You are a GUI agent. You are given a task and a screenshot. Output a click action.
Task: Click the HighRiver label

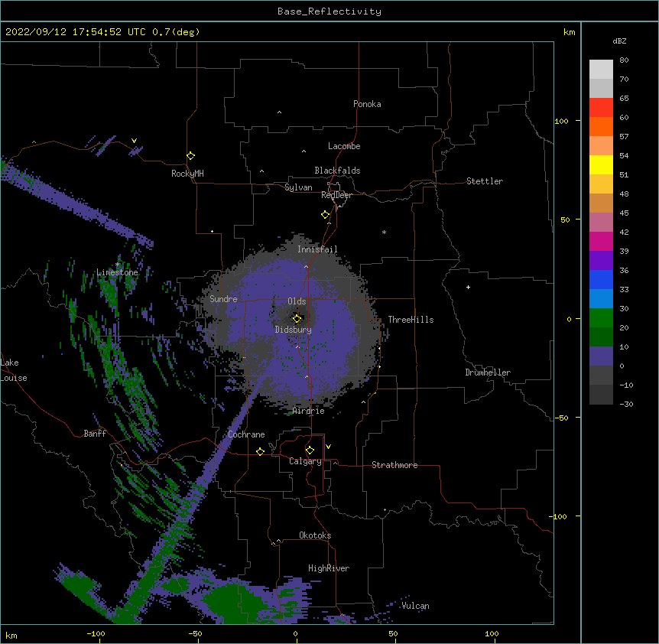point(328,568)
